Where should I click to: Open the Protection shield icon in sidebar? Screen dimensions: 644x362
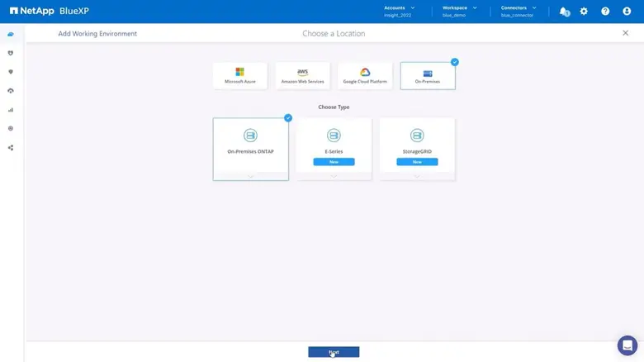[11, 53]
